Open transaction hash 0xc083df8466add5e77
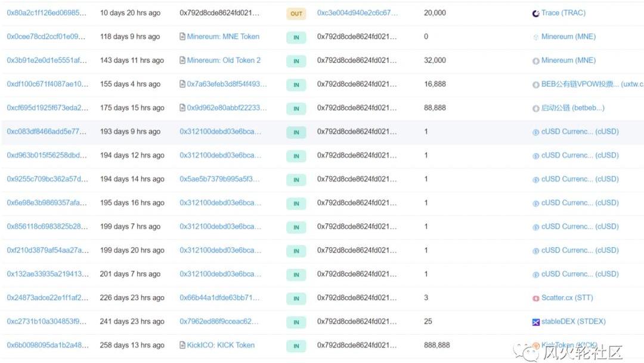Screen dimensions: 644x363 click(x=47, y=131)
